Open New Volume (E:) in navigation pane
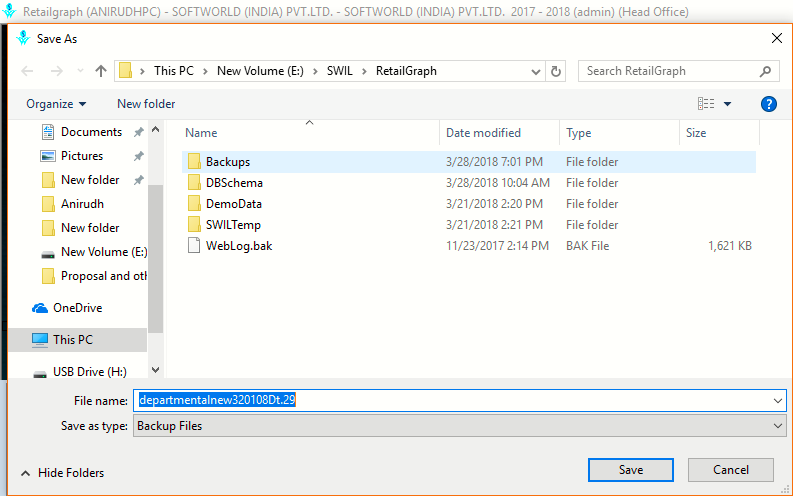The height and width of the screenshot is (496, 793). [104, 252]
